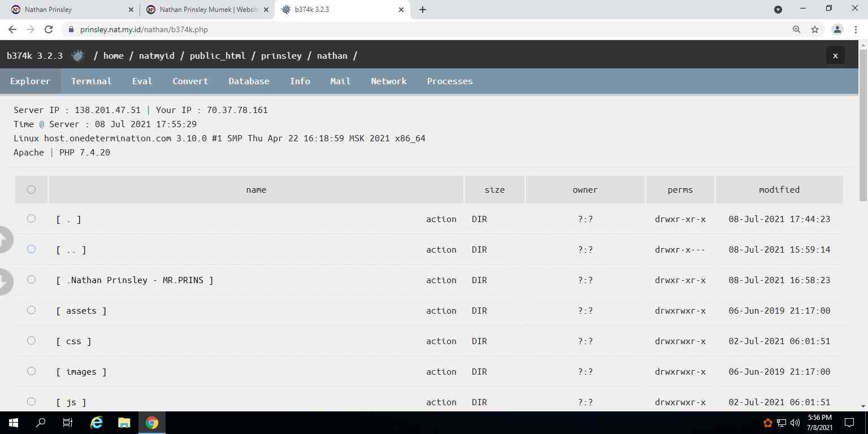Viewport: 868px width, 434px height.
Task: Click the scroll-down arrow on left edge
Action: (x=5, y=281)
